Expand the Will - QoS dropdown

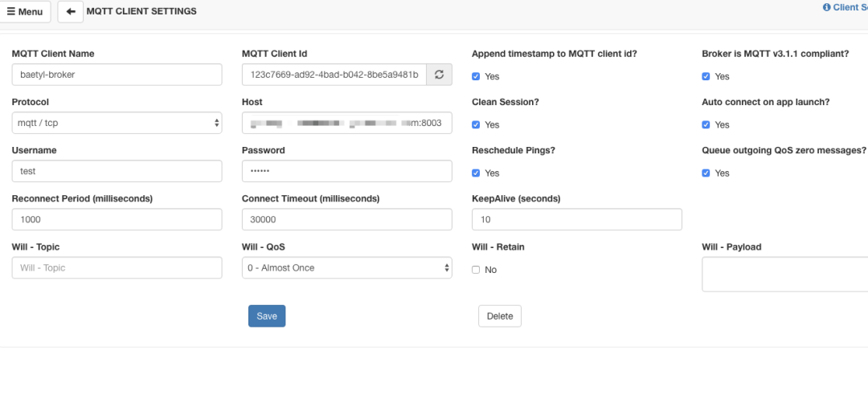(x=346, y=267)
